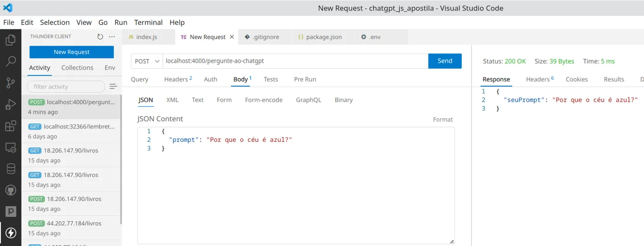Click the activity list scrollbar
644x246 pixels.
(x=121, y=160)
